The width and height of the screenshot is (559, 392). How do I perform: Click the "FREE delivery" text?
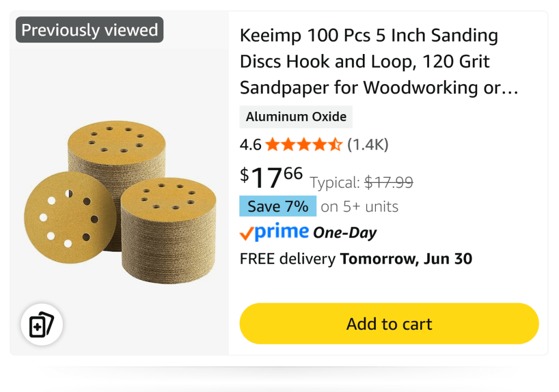tap(287, 259)
